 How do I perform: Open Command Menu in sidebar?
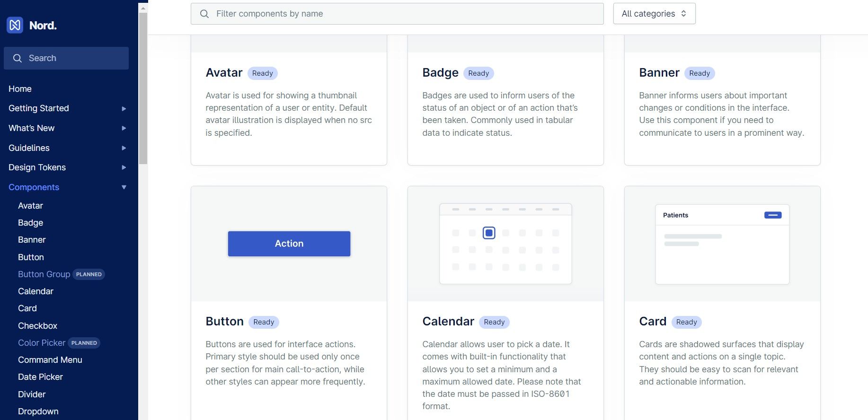pos(50,360)
